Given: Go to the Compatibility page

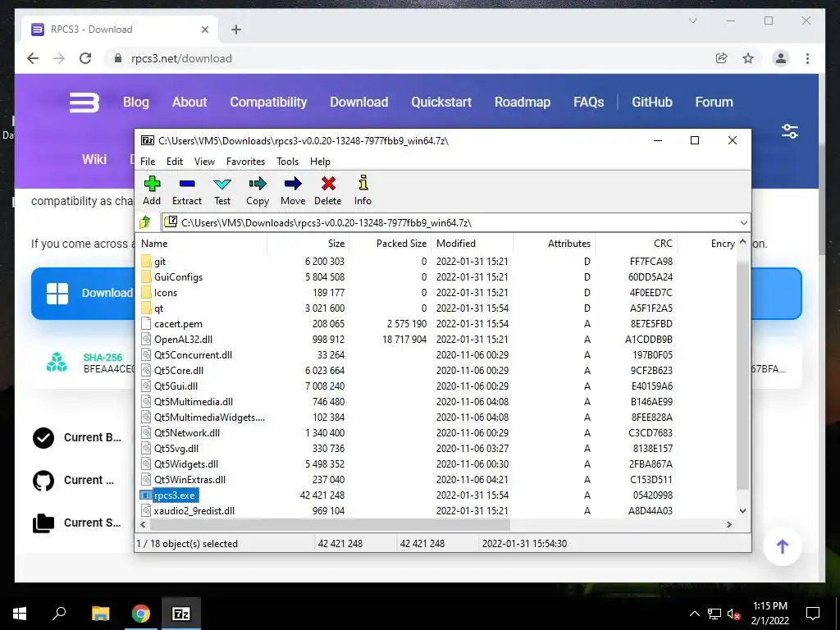Looking at the screenshot, I should click(x=268, y=102).
